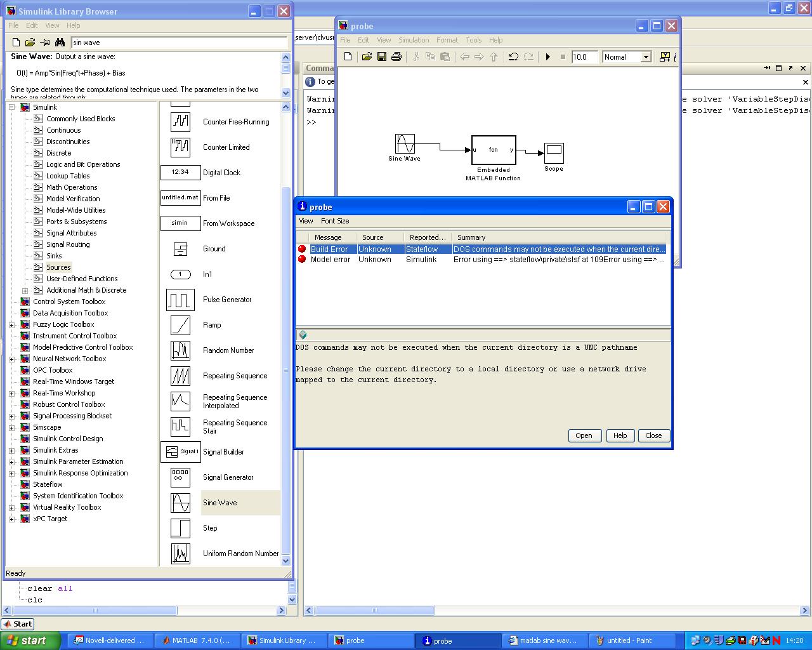
Task: Open model icon in Library Browser toolbar
Action: pos(30,43)
